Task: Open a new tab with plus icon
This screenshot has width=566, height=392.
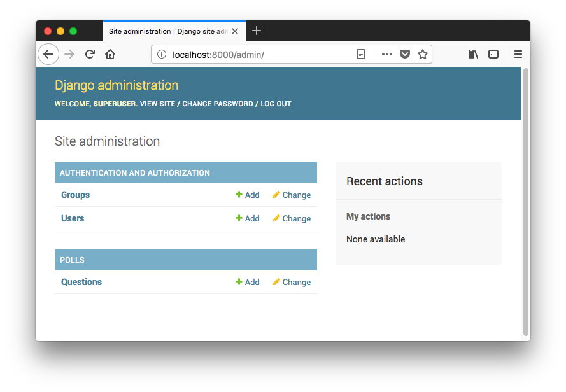Action: (x=257, y=31)
